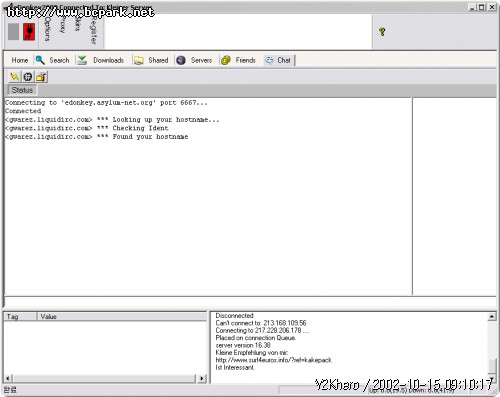Click the yellow lightning connect icon in chat toolbar
500x397 pixels.
14,77
